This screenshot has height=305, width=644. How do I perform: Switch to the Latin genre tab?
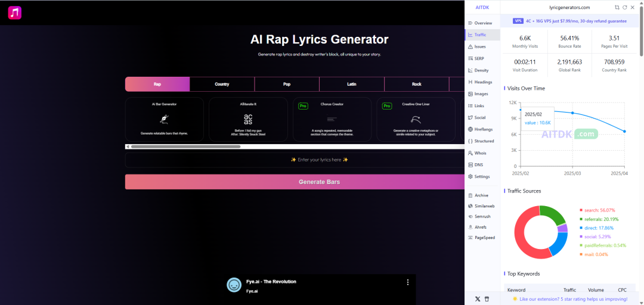pyautogui.click(x=352, y=84)
